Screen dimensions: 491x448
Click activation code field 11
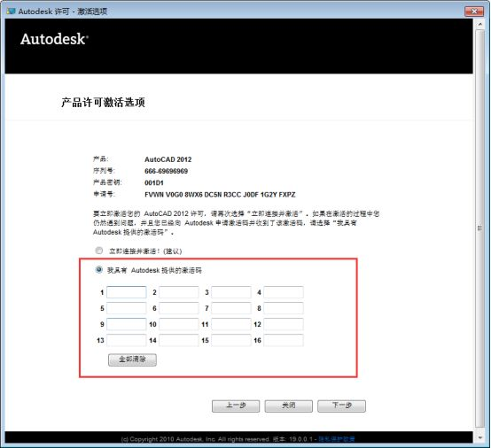(x=231, y=324)
